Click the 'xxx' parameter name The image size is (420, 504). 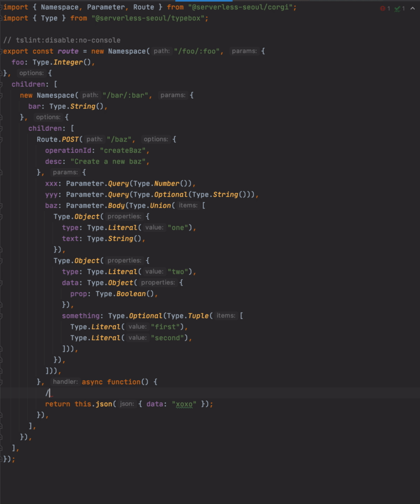click(x=51, y=184)
